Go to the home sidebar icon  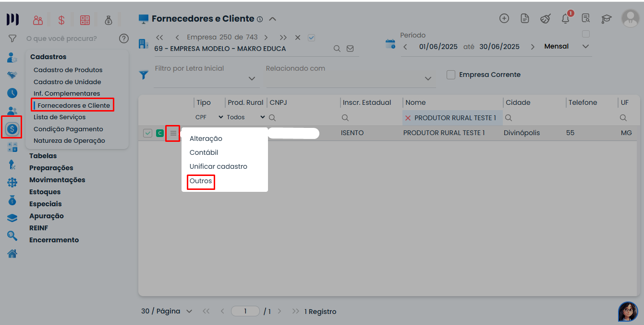tap(12, 253)
